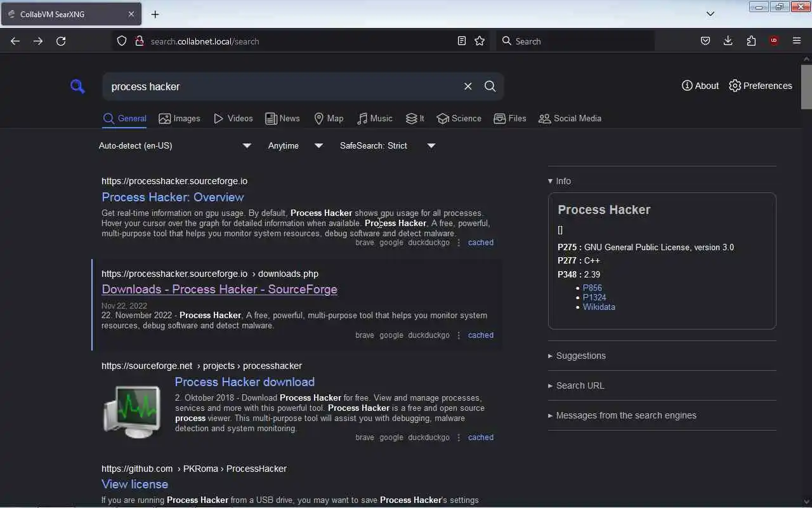Go back to the previous page
The width and height of the screenshot is (812, 508).
[x=15, y=41]
